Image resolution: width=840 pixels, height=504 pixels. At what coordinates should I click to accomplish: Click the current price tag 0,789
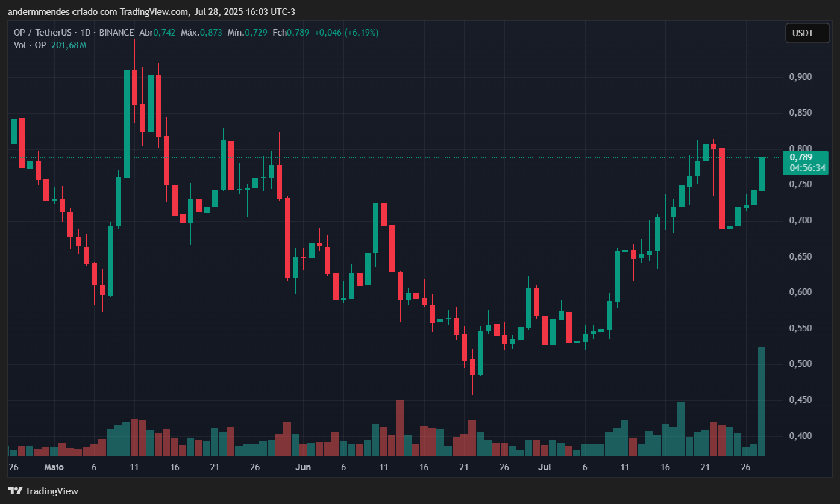(x=801, y=157)
